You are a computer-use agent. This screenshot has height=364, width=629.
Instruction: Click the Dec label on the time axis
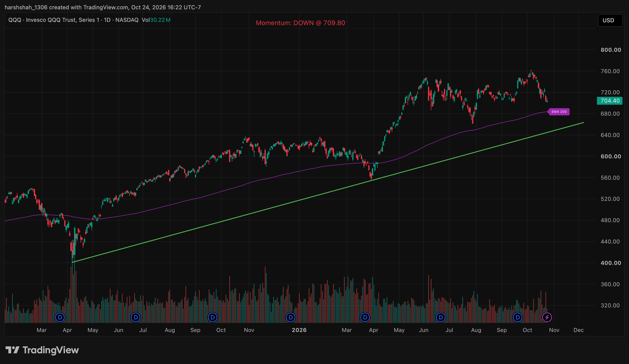pyautogui.click(x=579, y=330)
